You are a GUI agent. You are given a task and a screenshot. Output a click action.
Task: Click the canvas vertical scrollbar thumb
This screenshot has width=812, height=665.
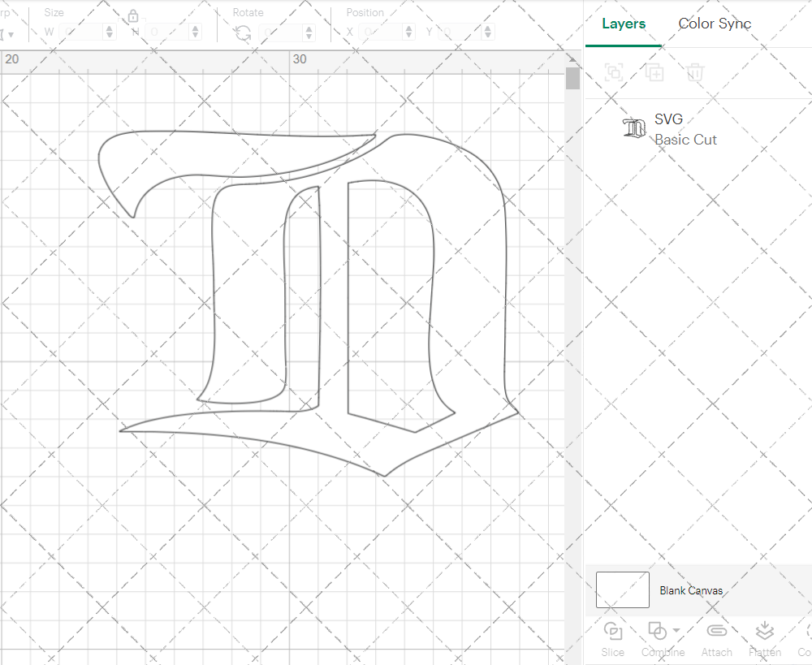572,78
